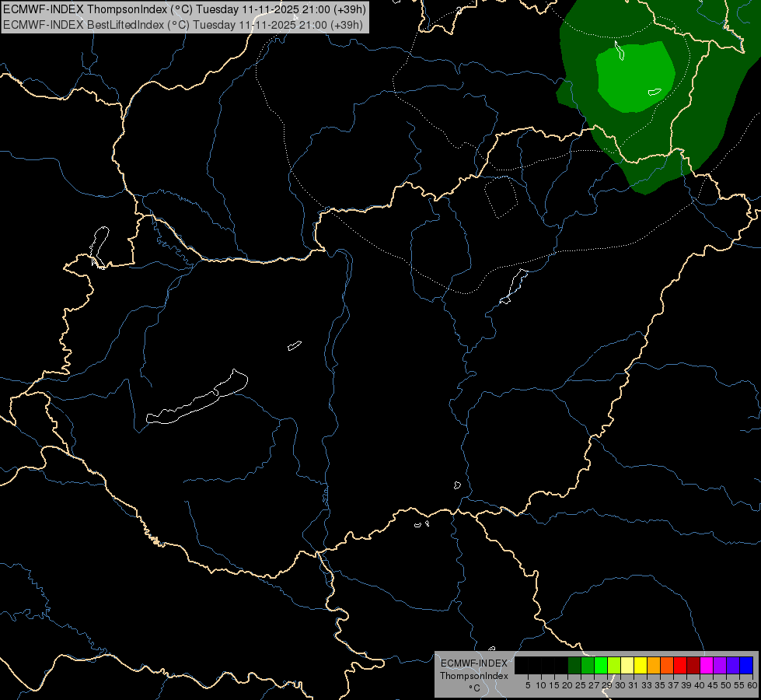Click the legend value label 10
Image resolution: width=761 pixels, height=700 pixels.
[x=541, y=685]
